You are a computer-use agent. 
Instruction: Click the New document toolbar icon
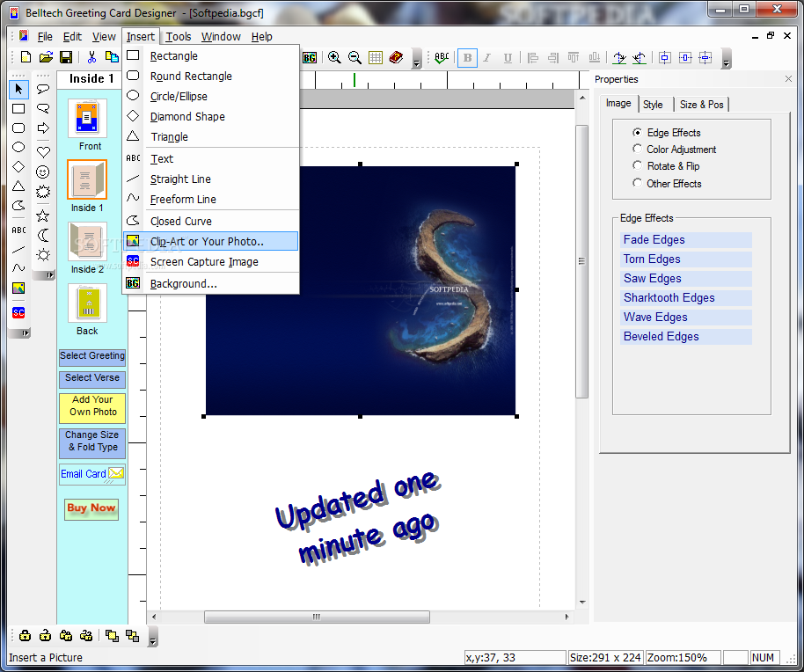(26, 57)
